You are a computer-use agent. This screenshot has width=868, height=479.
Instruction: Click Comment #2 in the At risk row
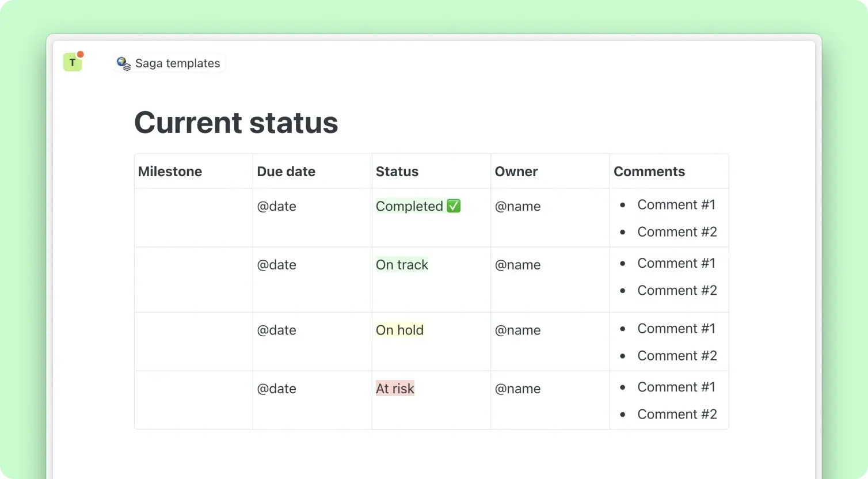pos(677,414)
